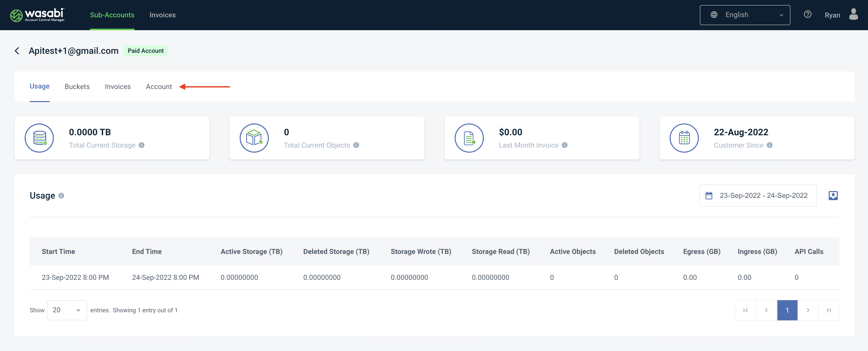Click the End Time column header
868x351 pixels.
(x=147, y=251)
